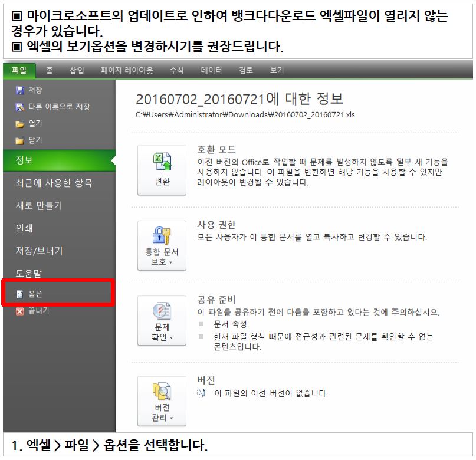Click the 공유 준비 heading
Viewport: 476px width, 460px height.
(x=216, y=300)
